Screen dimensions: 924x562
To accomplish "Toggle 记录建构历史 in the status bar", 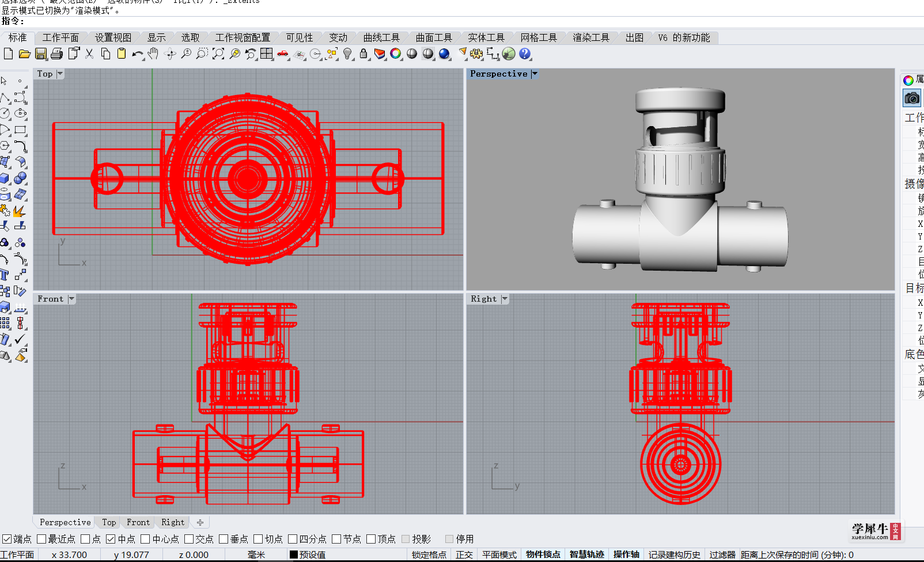I will click(675, 555).
